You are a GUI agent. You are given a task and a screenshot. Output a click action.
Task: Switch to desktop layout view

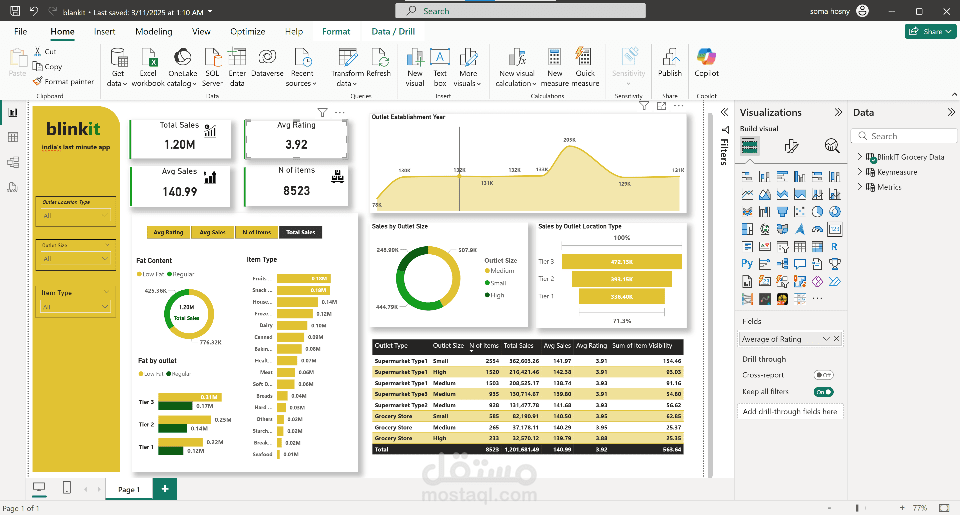pos(39,488)
